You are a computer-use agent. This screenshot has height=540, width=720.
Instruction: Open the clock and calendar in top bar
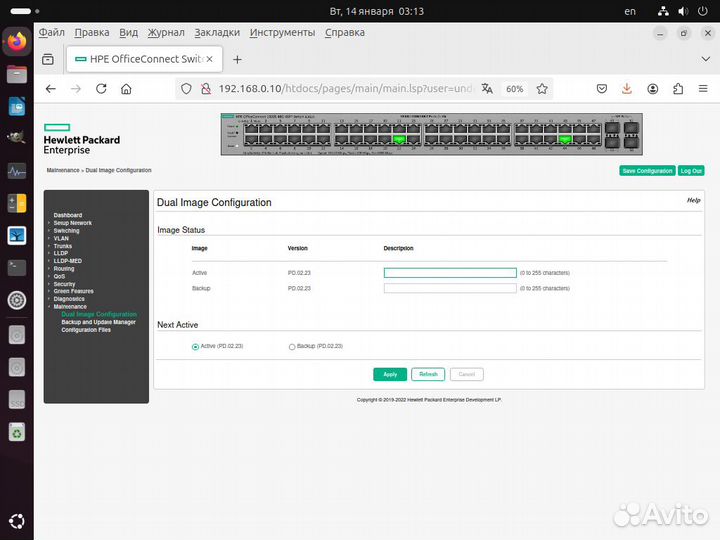(377, 11)
